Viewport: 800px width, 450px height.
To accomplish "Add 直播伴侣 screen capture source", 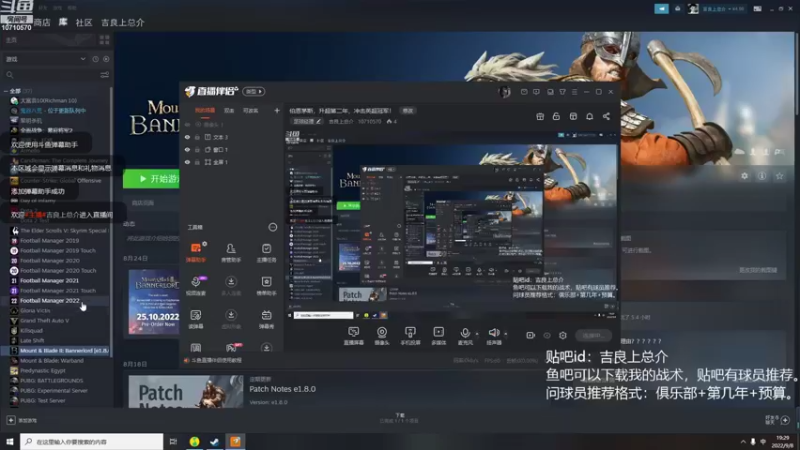I will click(354, 336).
